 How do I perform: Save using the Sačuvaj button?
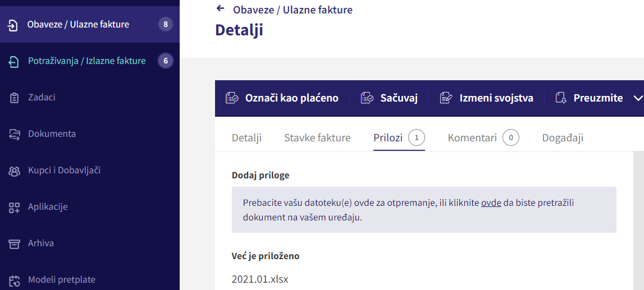click(399, 99)
